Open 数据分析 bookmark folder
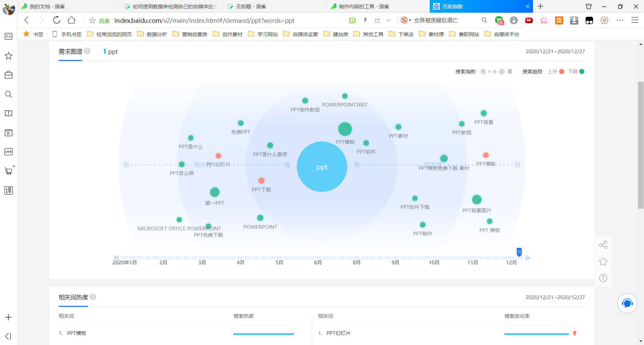This screenshot has height=345, width=644. click(x=152, y=34)
